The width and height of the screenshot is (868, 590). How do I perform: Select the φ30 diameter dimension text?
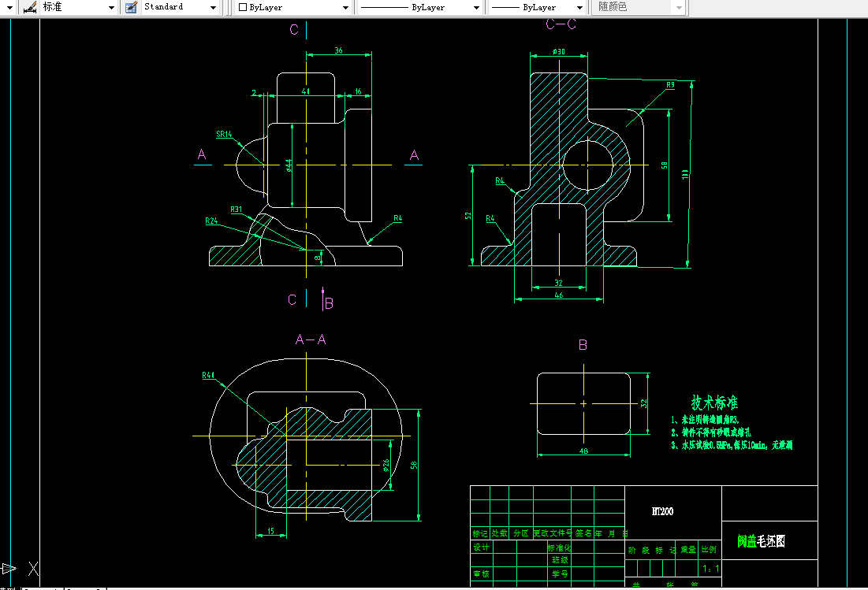(x=558, y=51)
